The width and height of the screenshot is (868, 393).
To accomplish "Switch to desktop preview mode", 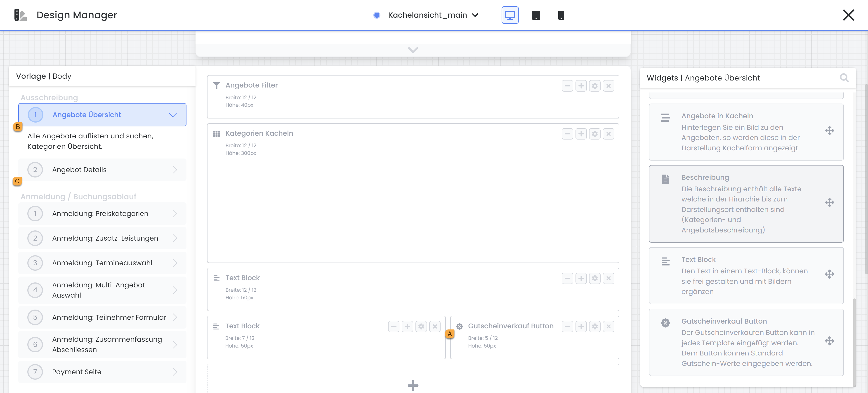I will pos(510,15).
